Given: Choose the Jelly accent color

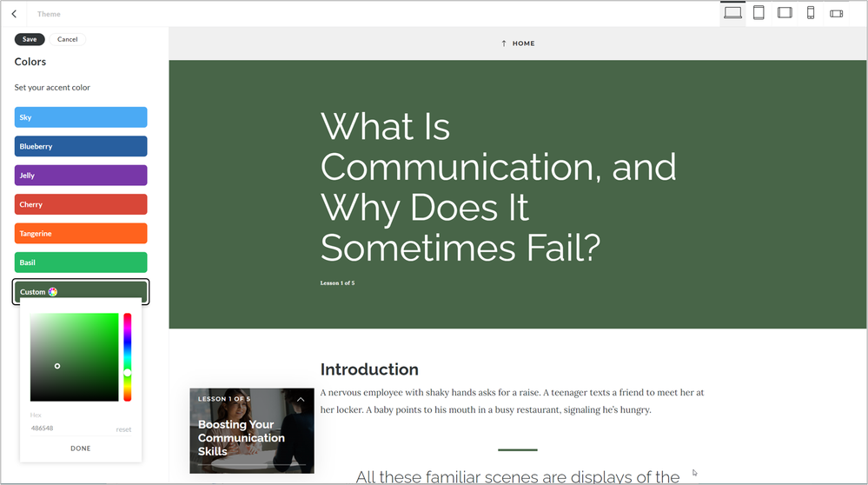Looking at the screenshot, I should point(81,176).
